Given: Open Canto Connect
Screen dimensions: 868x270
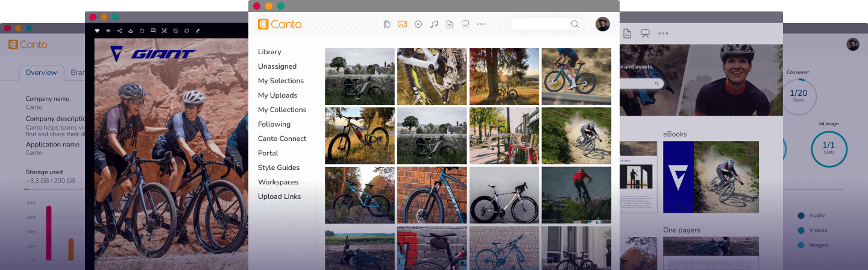Looking at the screenshot, I should 282,139.
